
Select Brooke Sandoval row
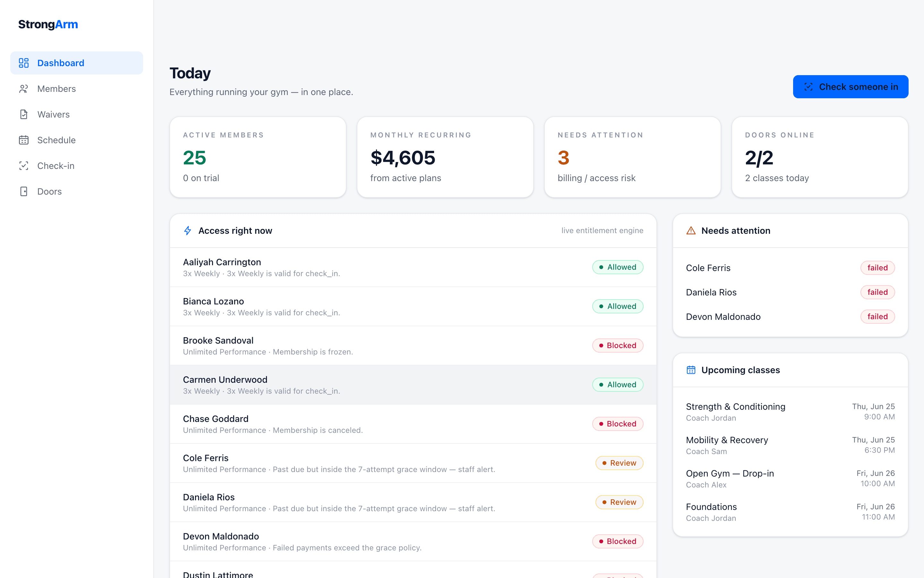pos(413,346)
